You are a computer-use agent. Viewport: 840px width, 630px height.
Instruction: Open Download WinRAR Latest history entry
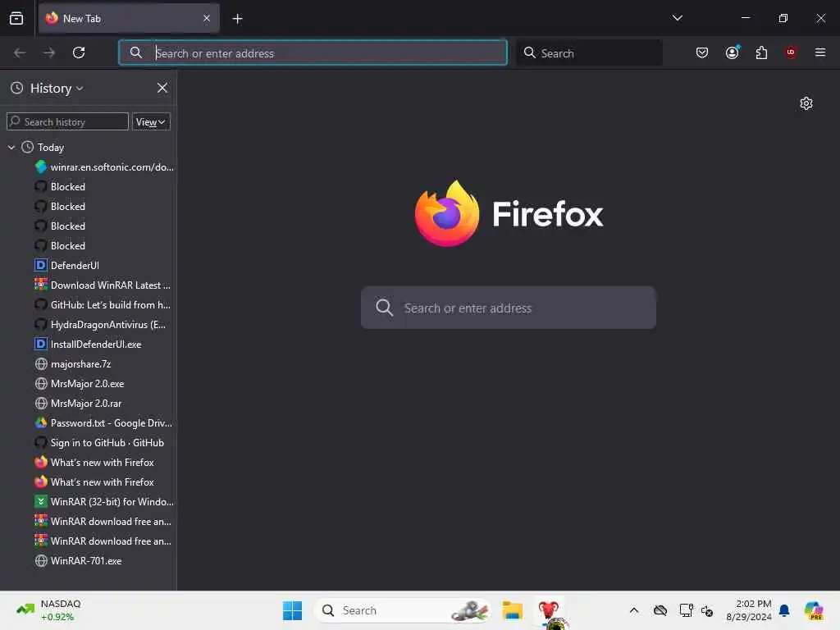tap(103, 285)
